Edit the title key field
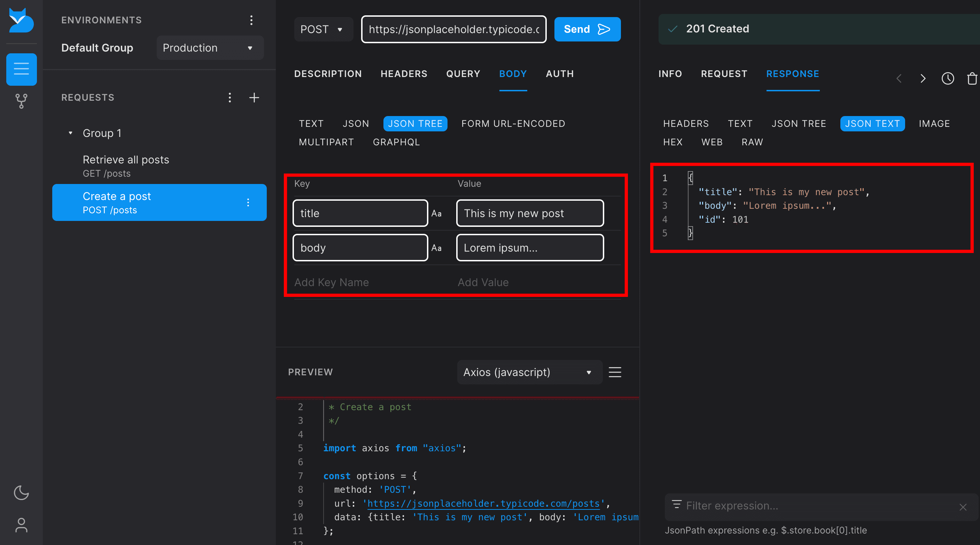 tap(360, 214)
